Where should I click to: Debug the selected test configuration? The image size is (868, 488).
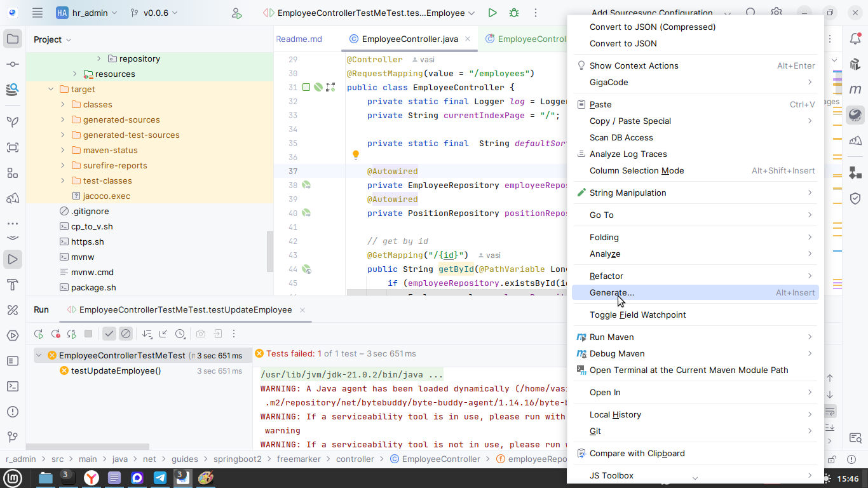(514, 13)
